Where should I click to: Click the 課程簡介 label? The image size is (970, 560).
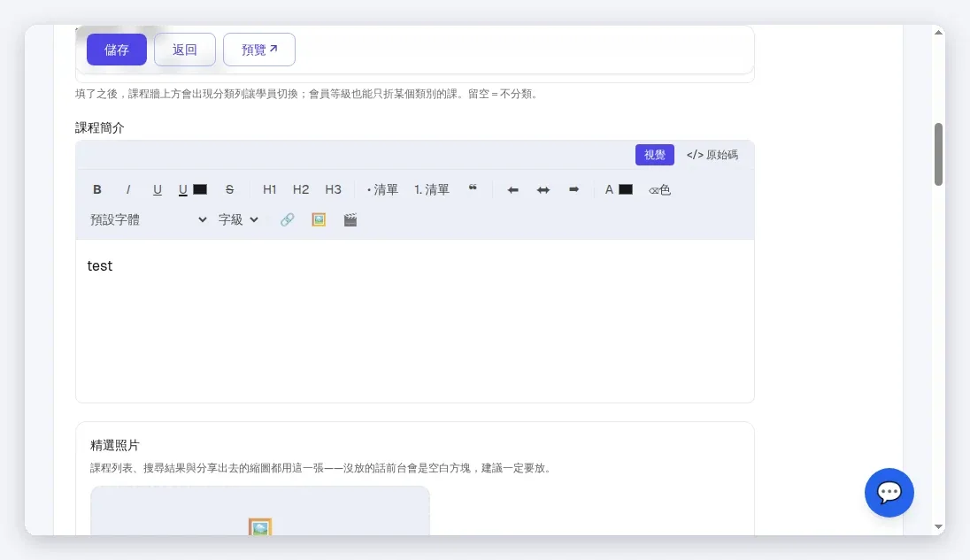[100, 128]
